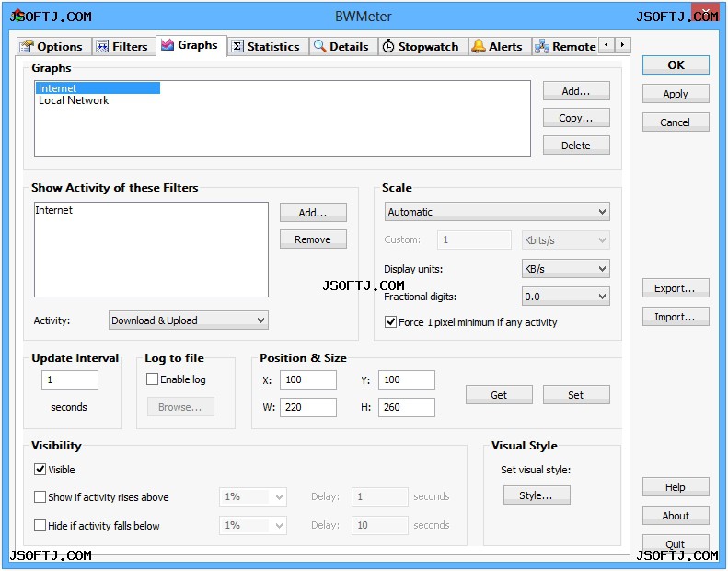The height and width of the screenshot is (571, 728).
Task: Click the Details magnifier icon
Action: coord(320,46)
